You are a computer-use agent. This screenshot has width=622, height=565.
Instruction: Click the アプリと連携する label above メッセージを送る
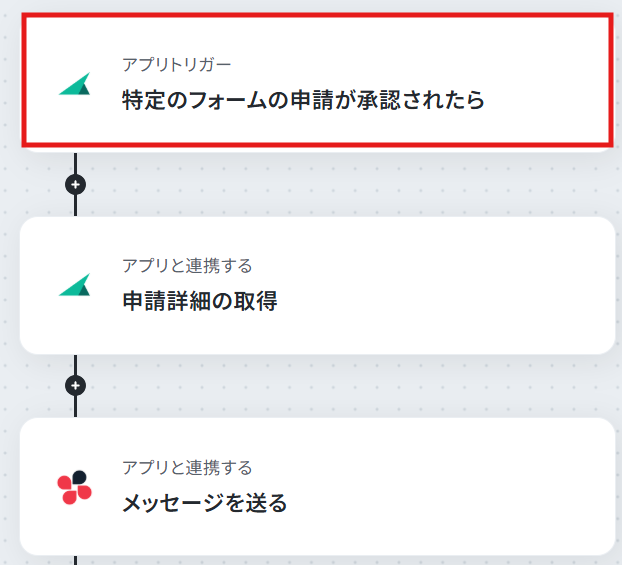pos(187,467)
